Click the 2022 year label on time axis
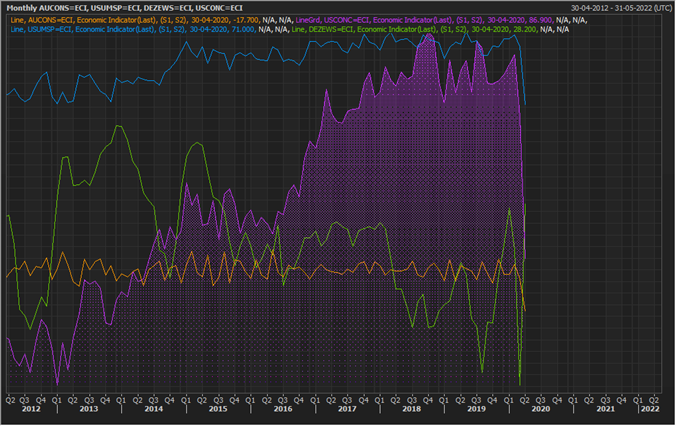This screenshot has width=676, height=426. (x=650, y=409)
